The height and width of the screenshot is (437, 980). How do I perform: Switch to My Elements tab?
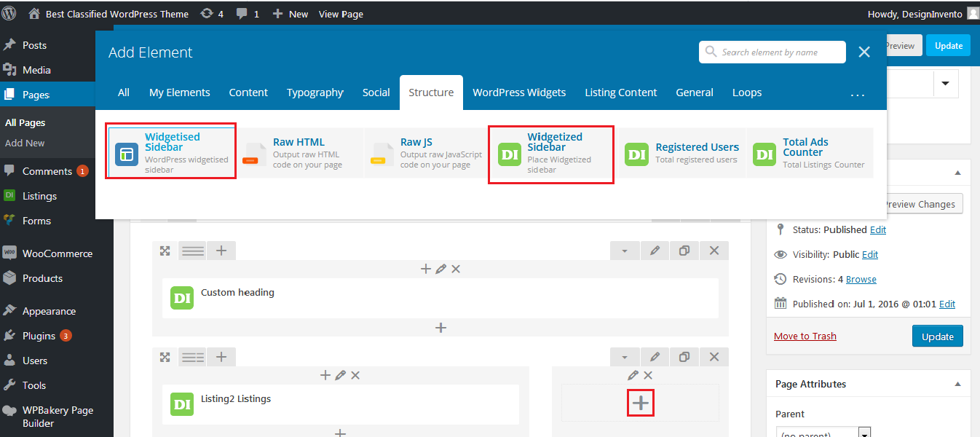[180, 92]
